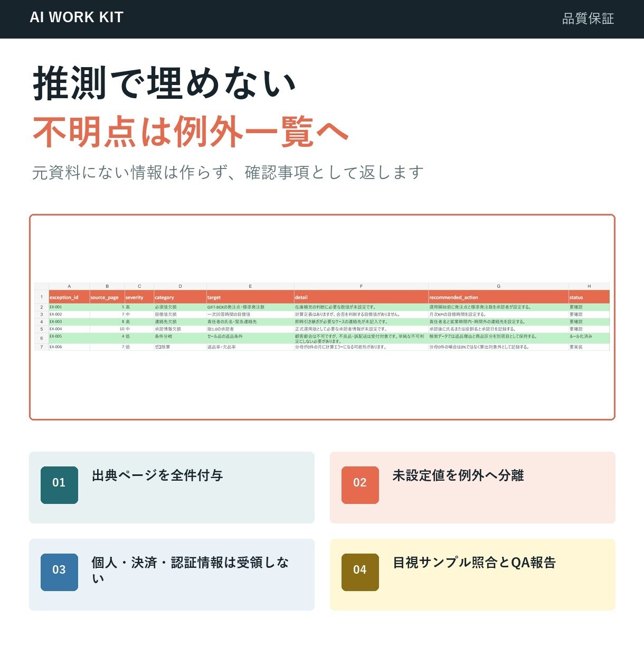The width and height of the screenshot is (644, 655).
Task: Click the category header cell
Action: [180, 297]
